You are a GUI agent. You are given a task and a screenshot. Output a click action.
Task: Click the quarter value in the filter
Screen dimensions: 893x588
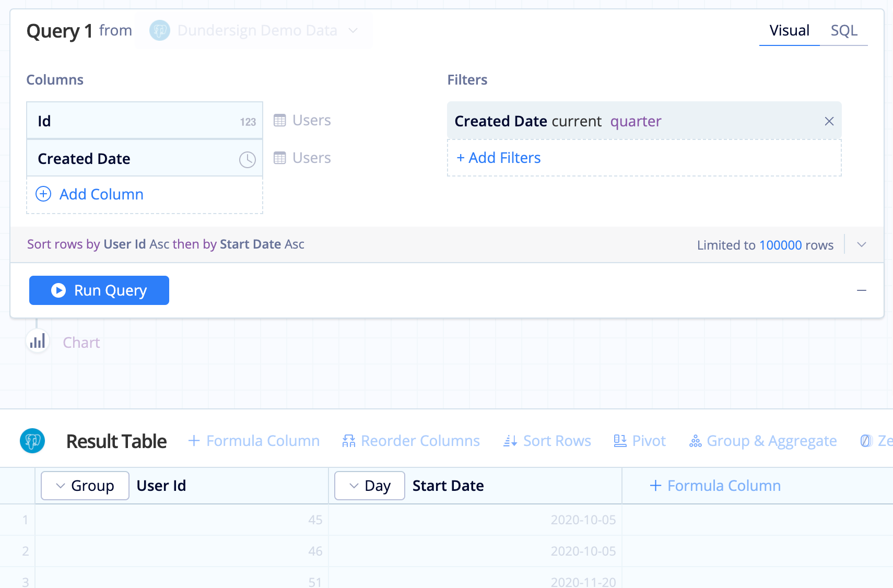(x=636, y=121)
